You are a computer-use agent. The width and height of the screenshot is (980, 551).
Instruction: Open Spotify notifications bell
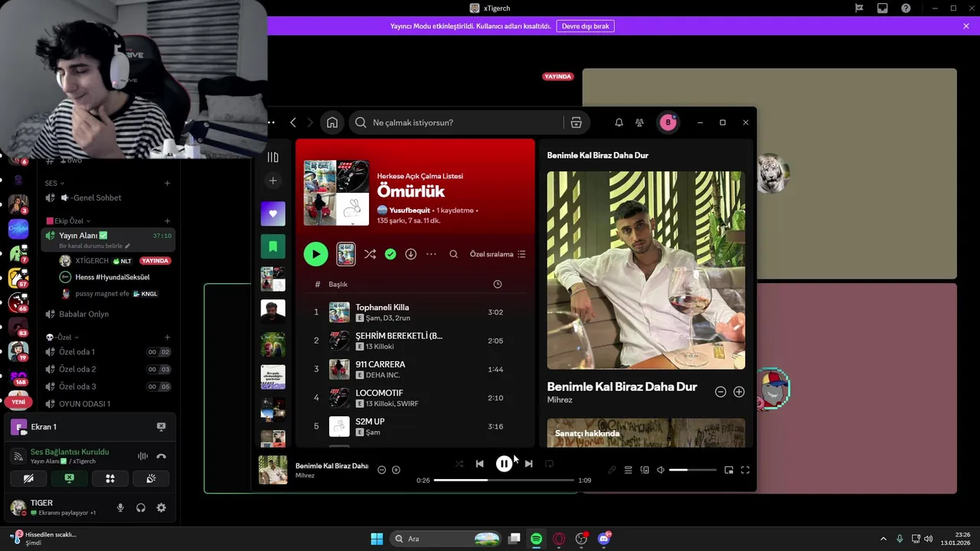pyautogui.click(x=619, y=122)
